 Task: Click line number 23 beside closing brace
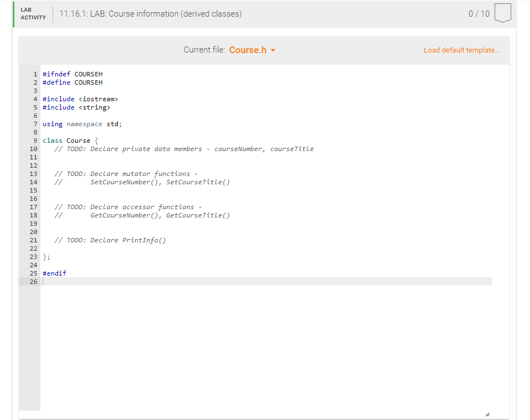[34, 256]
